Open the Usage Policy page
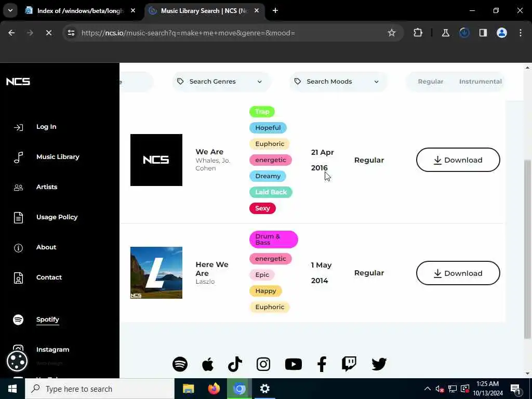The image size is (532, 399). [57, 217]
